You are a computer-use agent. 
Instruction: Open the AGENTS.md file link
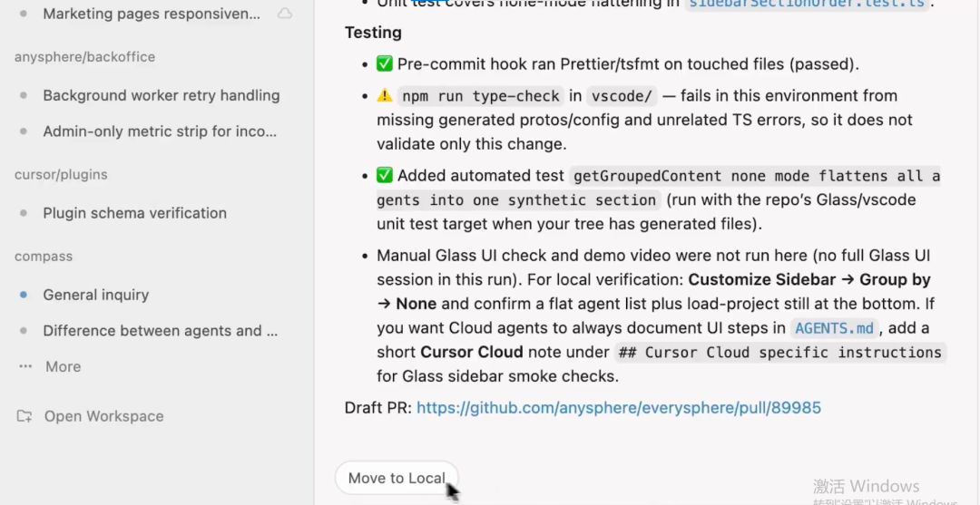click(x=834, y=328)
